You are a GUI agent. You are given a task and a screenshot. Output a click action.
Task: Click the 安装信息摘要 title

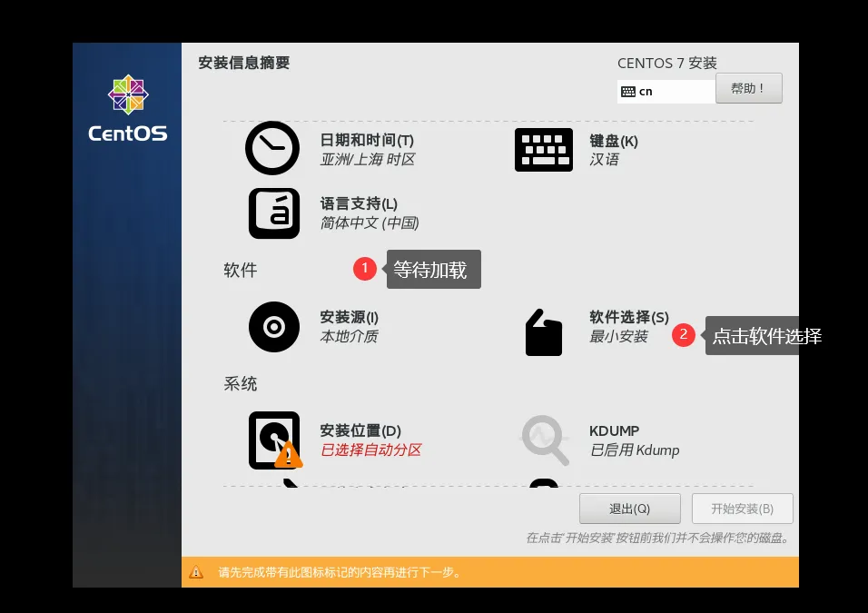pos(244,63)
